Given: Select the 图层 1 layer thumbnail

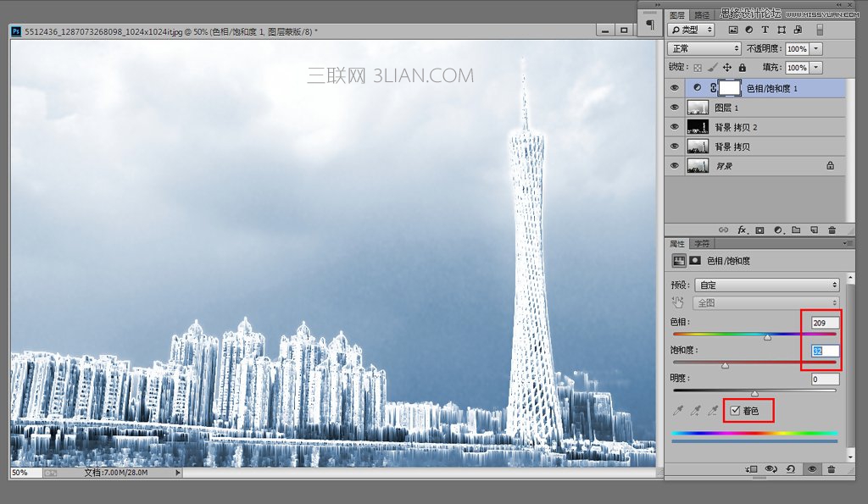Looking at the screenshot, I should [x=698, y=108].
